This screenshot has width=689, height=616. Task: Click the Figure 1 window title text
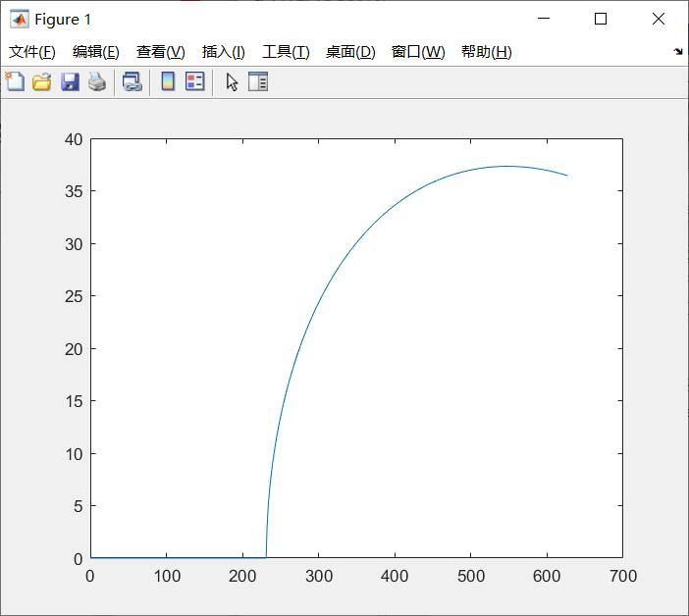(x=63, y=20)
